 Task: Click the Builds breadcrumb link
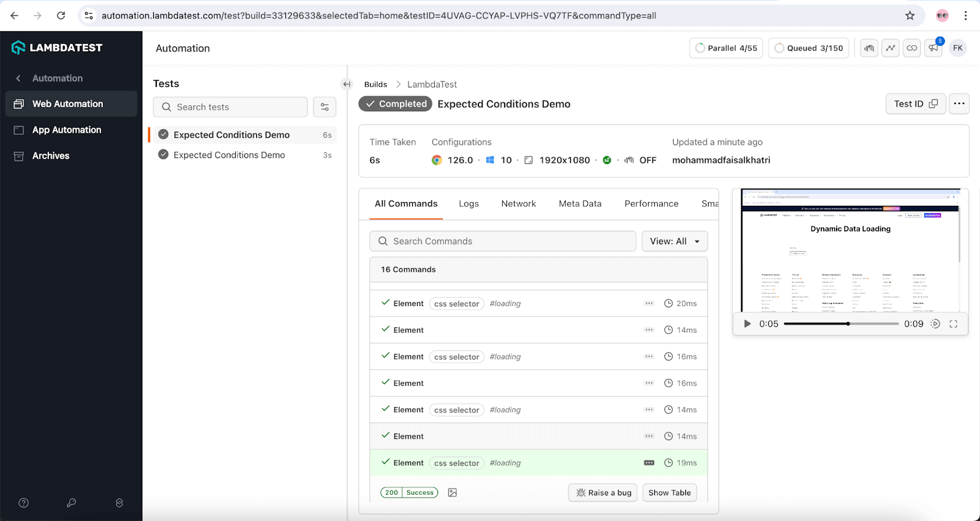pyautogui.click(x=375, y=84)
